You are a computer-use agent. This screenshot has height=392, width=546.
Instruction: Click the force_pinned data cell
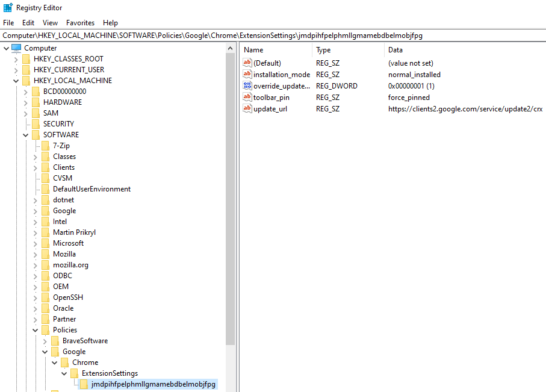point(409,98)
